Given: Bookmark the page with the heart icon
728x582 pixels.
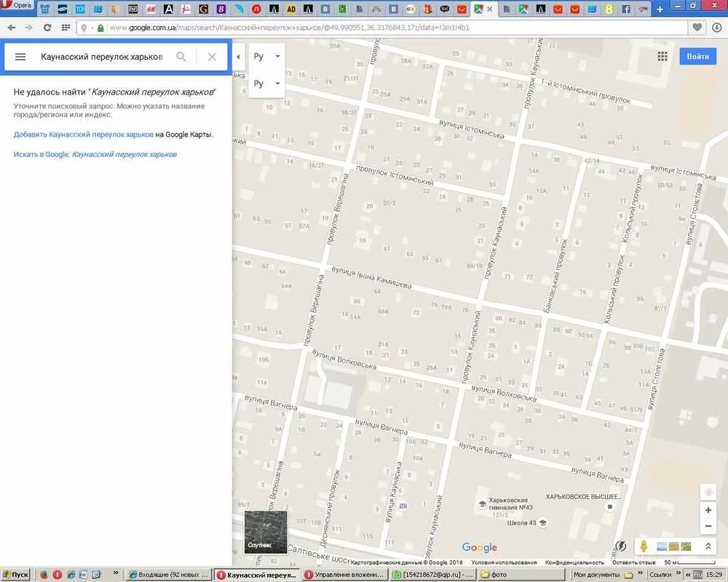Looking at the screenshot, I should (697, 28).
